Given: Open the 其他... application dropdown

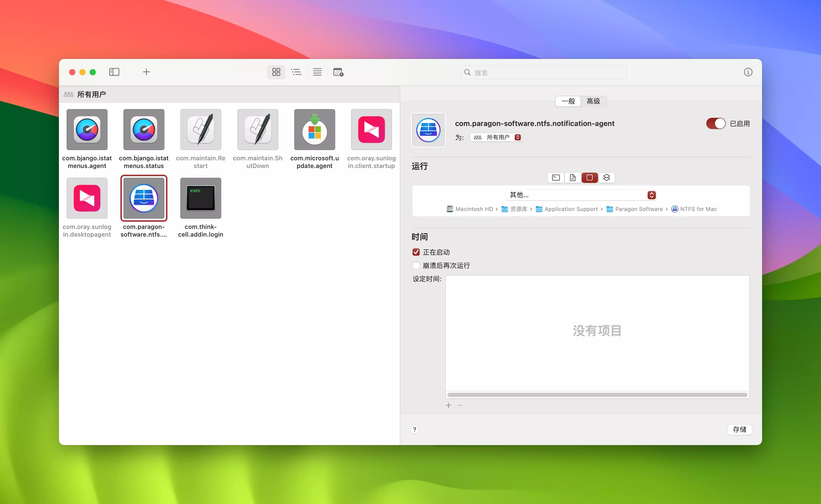Looking at the screenshot, I should click(581, 195).
